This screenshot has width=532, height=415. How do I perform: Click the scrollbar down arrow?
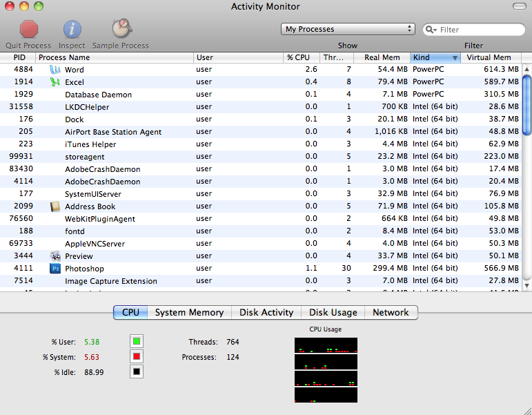coord(526,286)
